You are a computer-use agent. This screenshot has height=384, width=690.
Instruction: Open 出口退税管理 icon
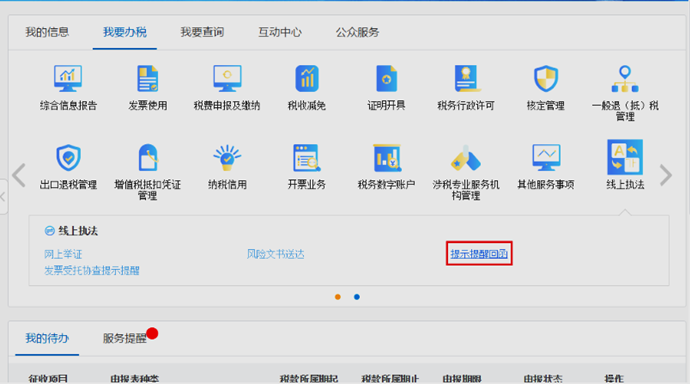68,157
